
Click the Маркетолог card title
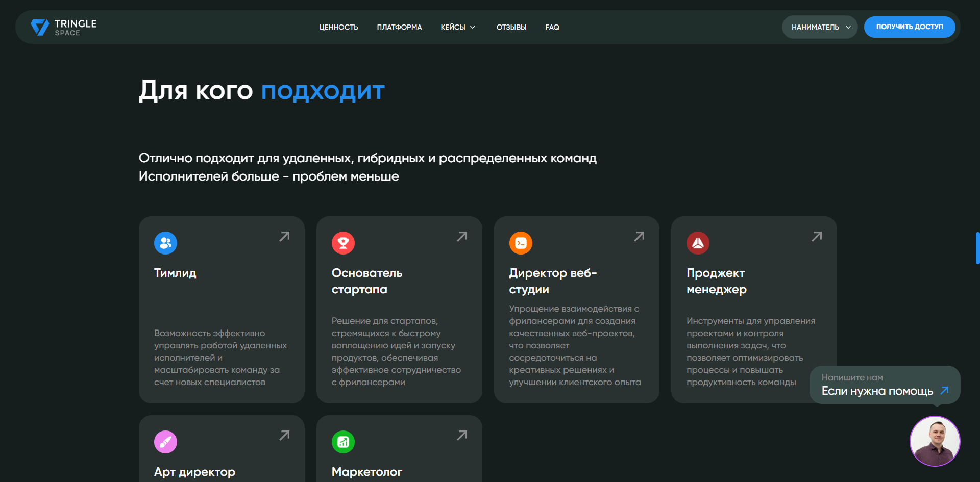367,472
